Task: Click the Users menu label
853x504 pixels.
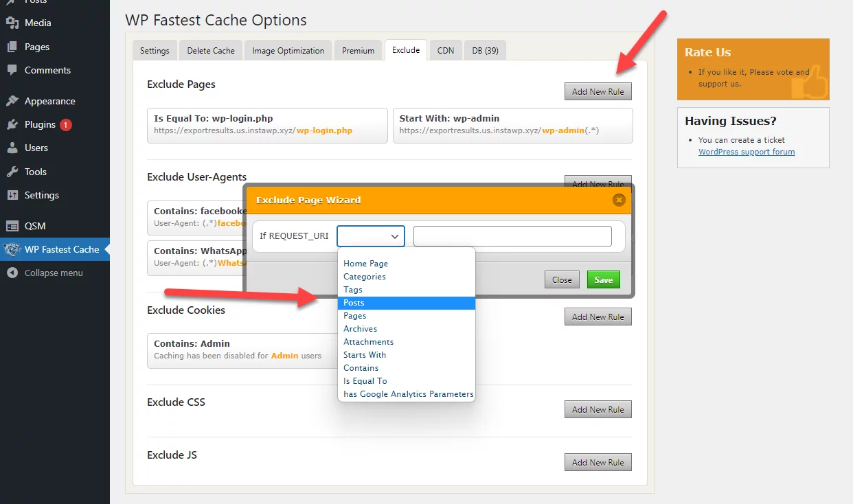Action: click(36, 148)
